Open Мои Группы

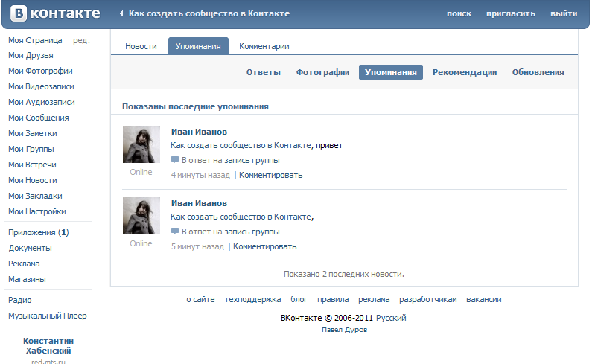[x=31, y=149]
